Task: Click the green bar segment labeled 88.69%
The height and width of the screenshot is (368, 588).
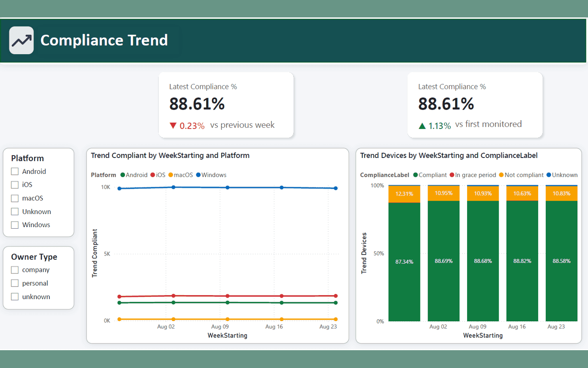Action: pyautogui.click(x=443, y=261)
